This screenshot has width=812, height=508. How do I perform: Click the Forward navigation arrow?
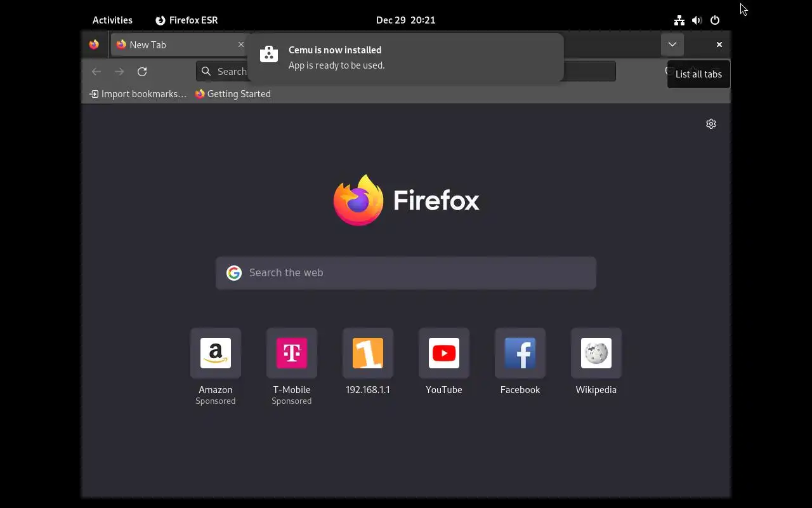click(x=119, y=72)
